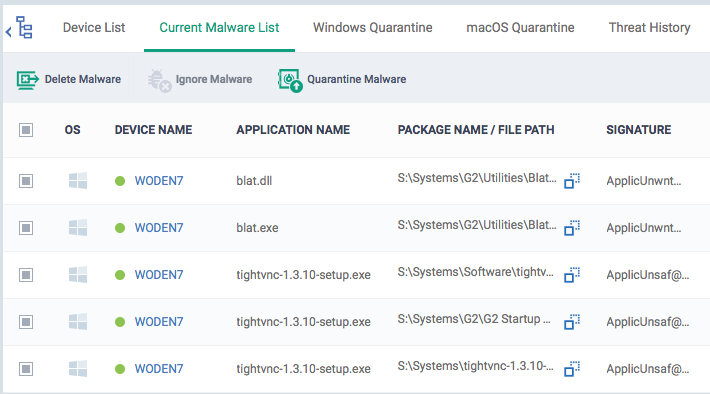Sort by the OS column header
Viewport: 710px width, 394px height.
(x=72, y=130)
